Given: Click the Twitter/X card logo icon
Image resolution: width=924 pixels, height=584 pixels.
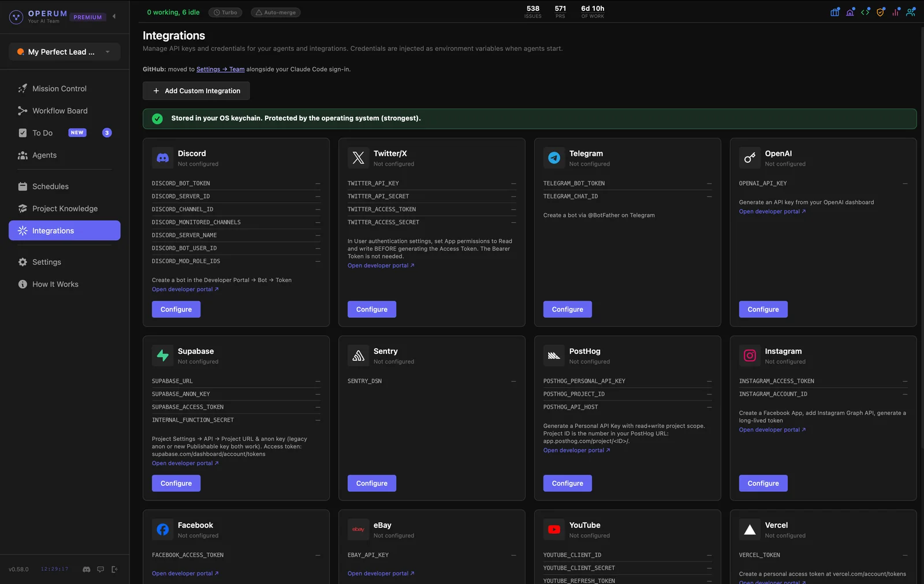Looking at the screenshot, I should pos(359,158).
